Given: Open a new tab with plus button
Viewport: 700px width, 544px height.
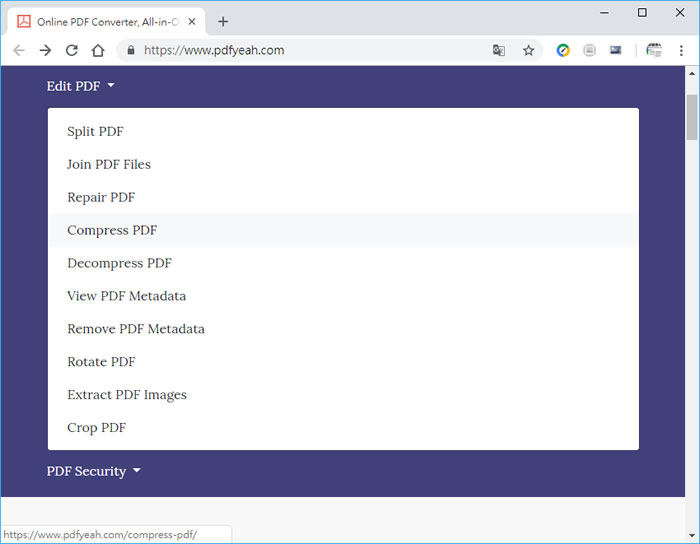Looking at the screenshot, I should [223, 21].
